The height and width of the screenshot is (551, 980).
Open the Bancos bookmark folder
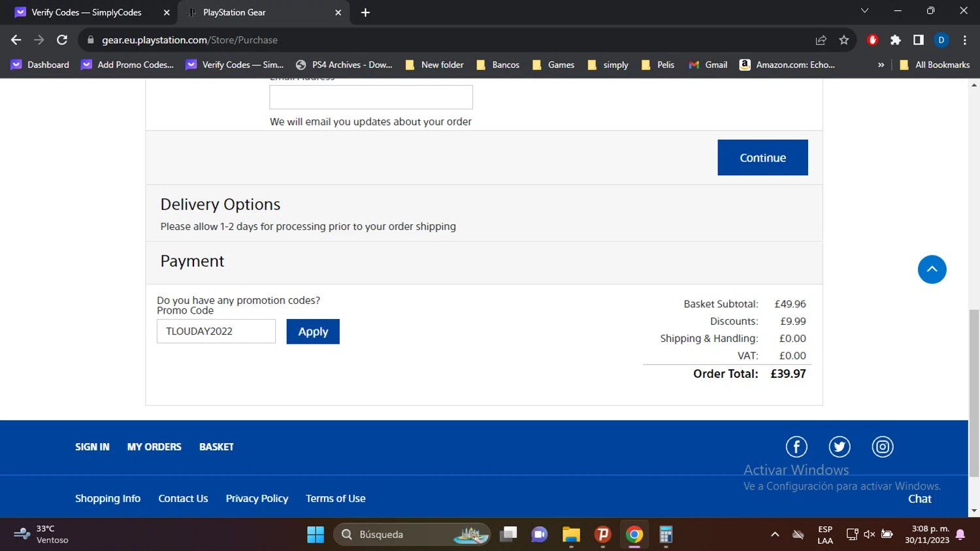(498, 65)
